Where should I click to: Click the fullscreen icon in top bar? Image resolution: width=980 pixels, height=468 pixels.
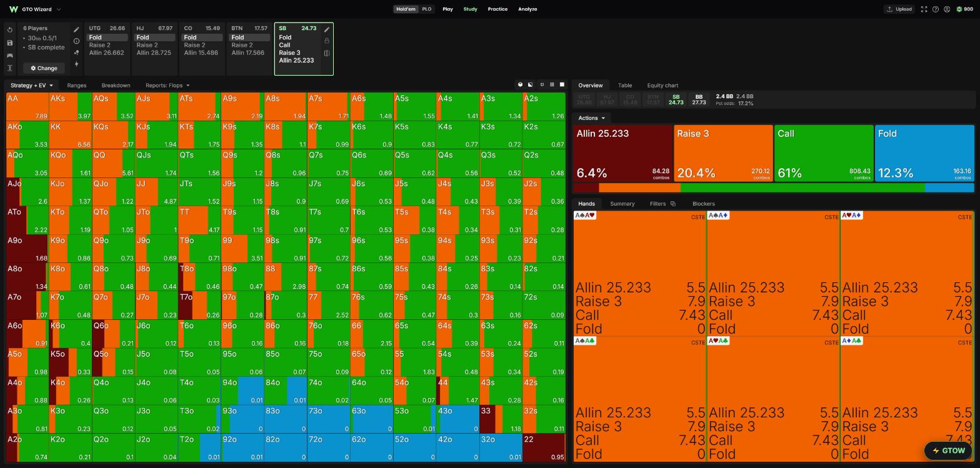coord(924,9)
